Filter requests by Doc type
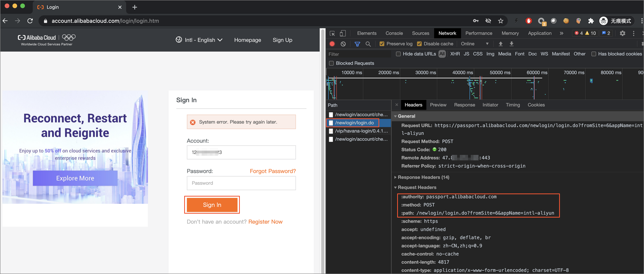644x274 pixels. click(x=532, y=54)
